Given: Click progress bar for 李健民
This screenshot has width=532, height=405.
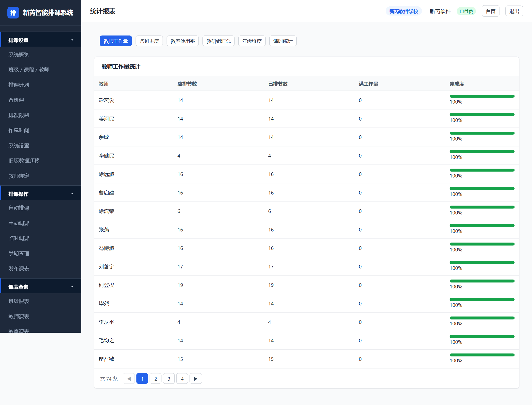Looking at the screenshot, I should (482, 152).
